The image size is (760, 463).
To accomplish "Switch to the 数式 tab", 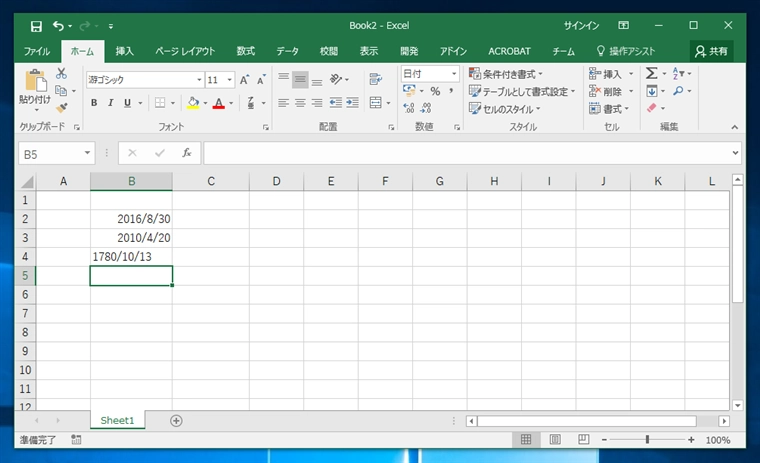I will [246, 51].
